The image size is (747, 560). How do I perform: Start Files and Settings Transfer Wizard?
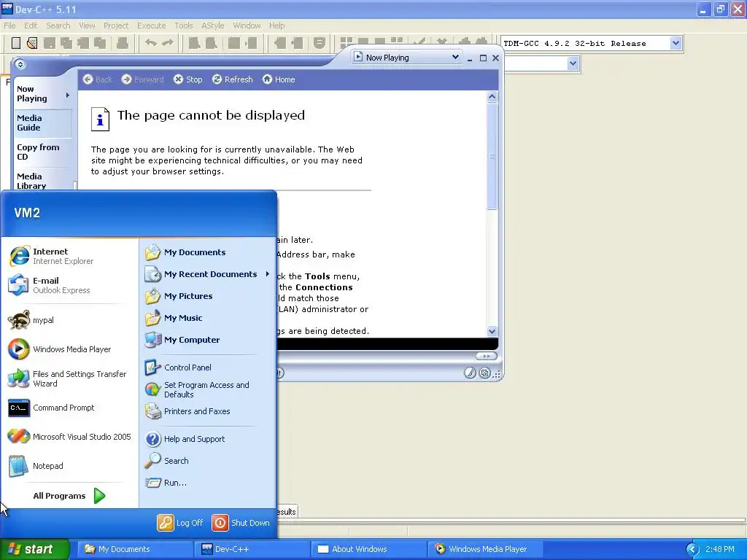(69, 378)
